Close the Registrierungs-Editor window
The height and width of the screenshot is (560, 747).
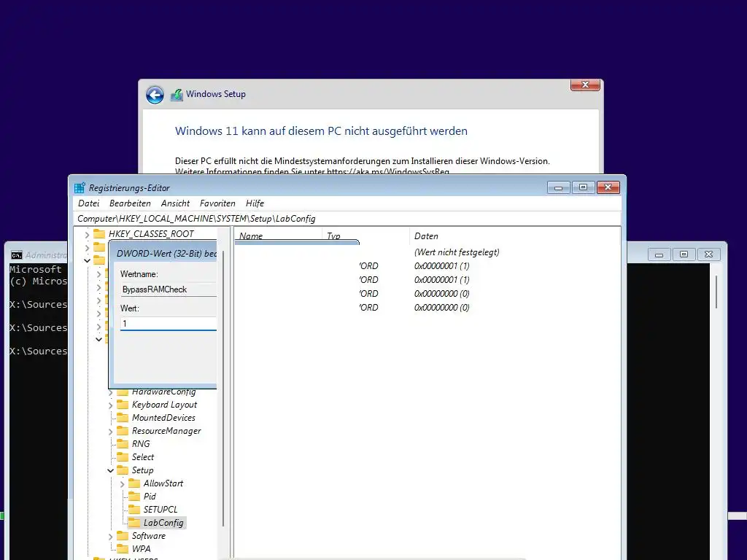pyautogui.click(x=608, y=187)
